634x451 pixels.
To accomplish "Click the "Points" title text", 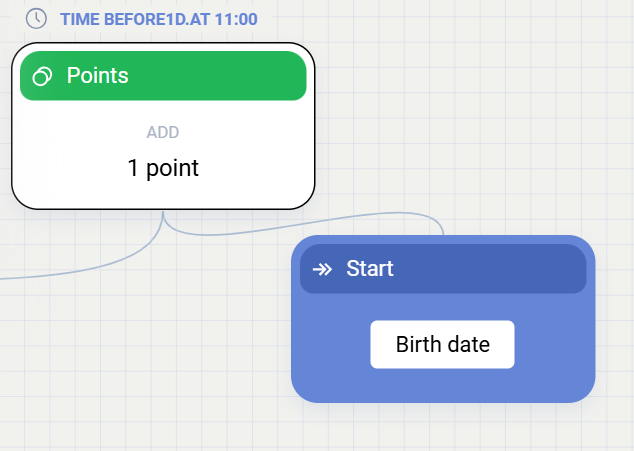I will 98,76.
